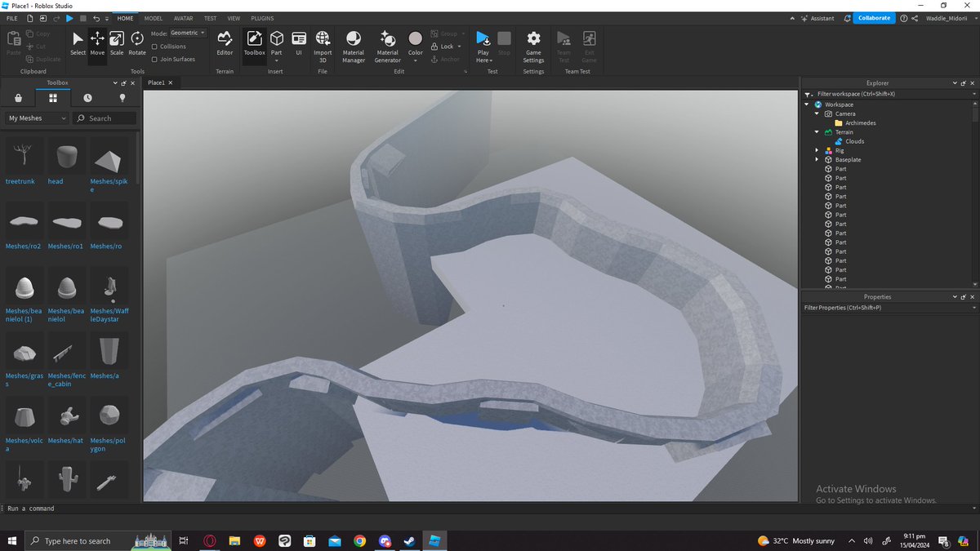Open the My Meshes category dropdown
The width and height of the screenshot is (980, 551).
pos(37,118)
